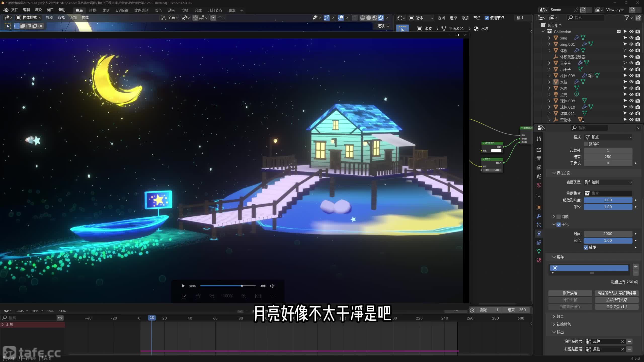Open the 表面类型 绘制 dropdown

(x=608, y=182)
